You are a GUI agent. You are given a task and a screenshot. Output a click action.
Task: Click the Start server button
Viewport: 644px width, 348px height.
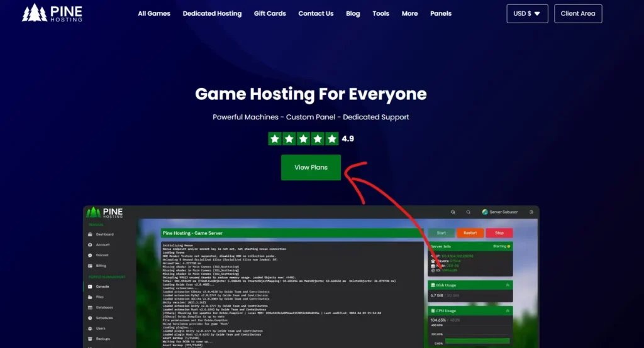coord(441,233)
